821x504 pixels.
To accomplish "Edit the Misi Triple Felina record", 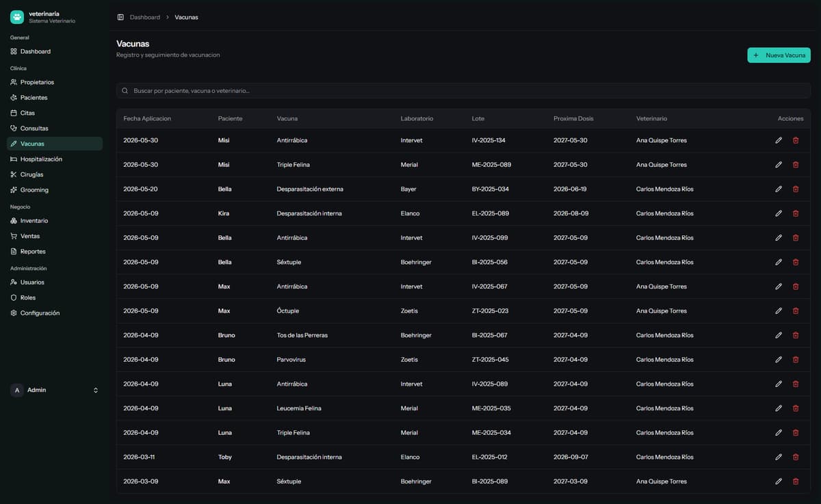I will 779,165.
